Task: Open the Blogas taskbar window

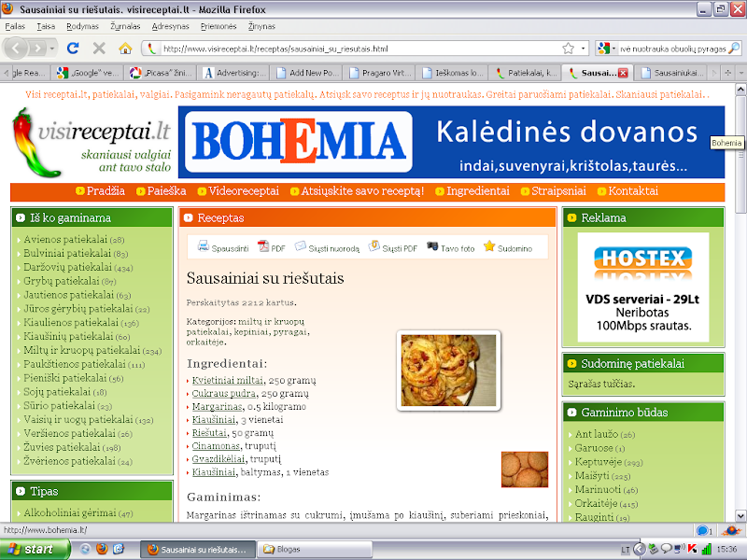Action: click(x=317, y=549)
